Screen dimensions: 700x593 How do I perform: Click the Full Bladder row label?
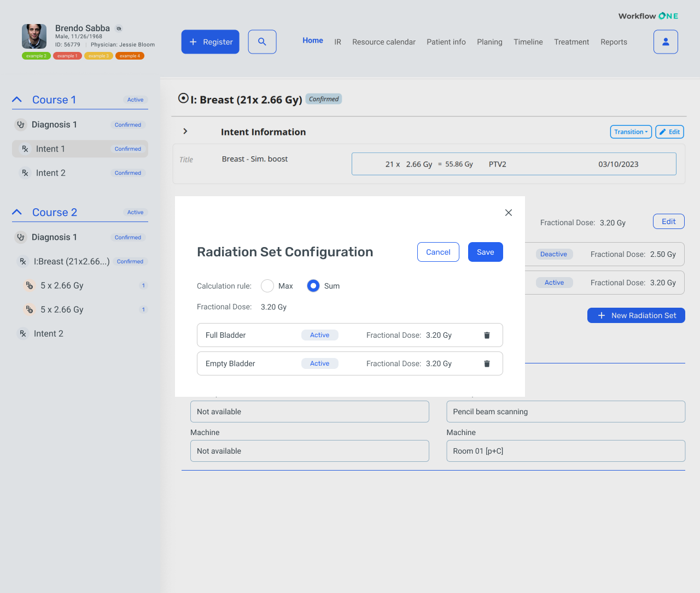click(x=225, y=335)
